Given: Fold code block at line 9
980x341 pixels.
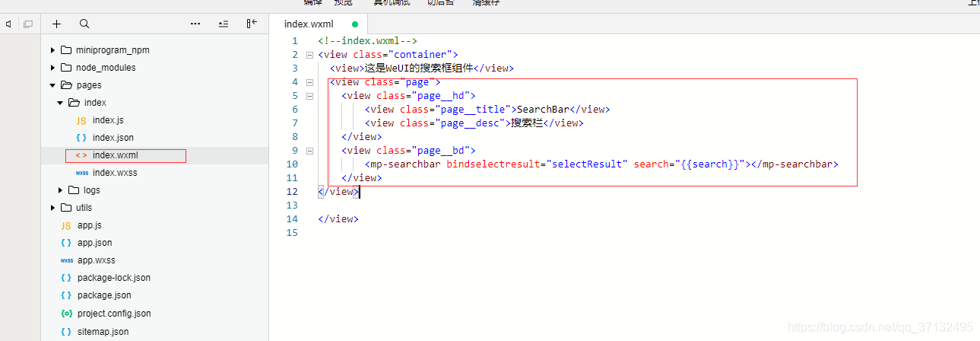Looking at the screenshot, I should point(309,151).
